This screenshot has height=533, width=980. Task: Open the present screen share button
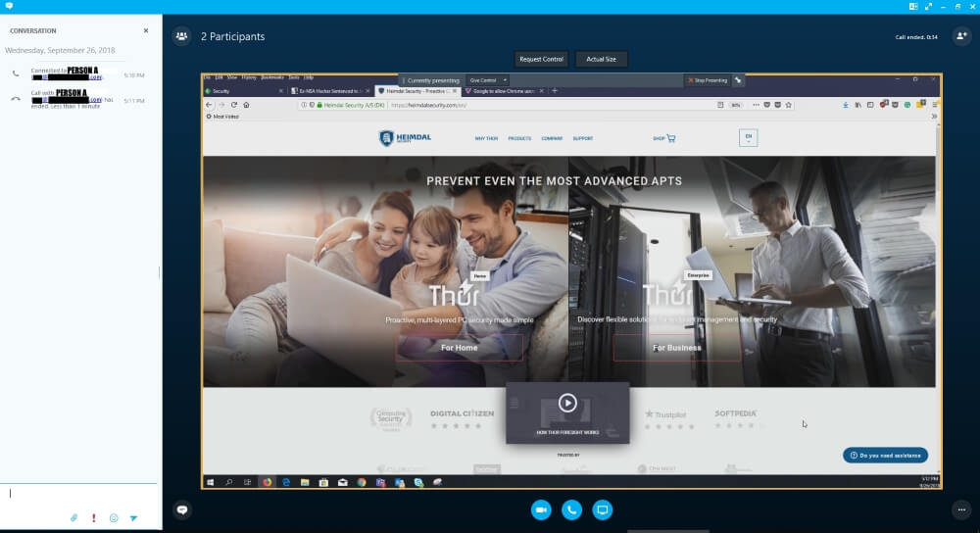[602, 509]
